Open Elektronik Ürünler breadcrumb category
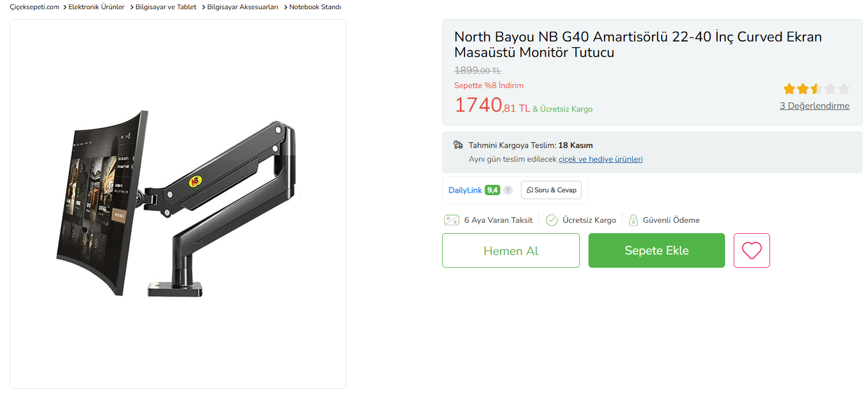 pyautogui.click(x=96, y=7)
